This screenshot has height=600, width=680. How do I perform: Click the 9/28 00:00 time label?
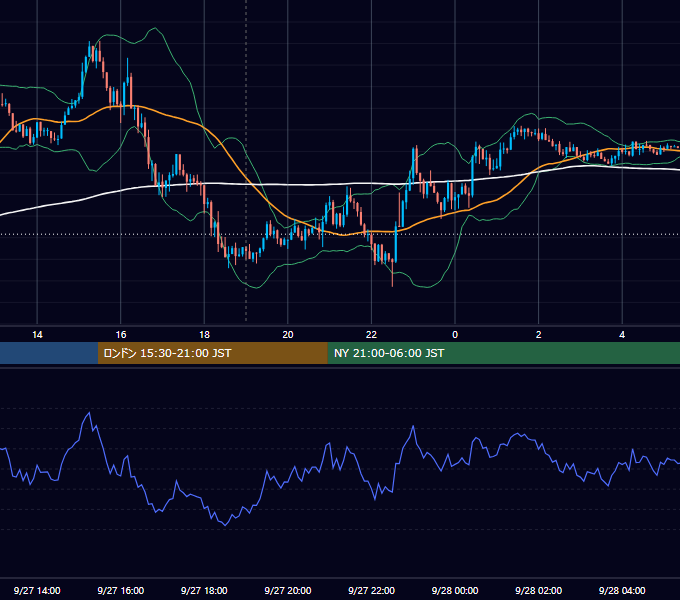coord(455,590)
